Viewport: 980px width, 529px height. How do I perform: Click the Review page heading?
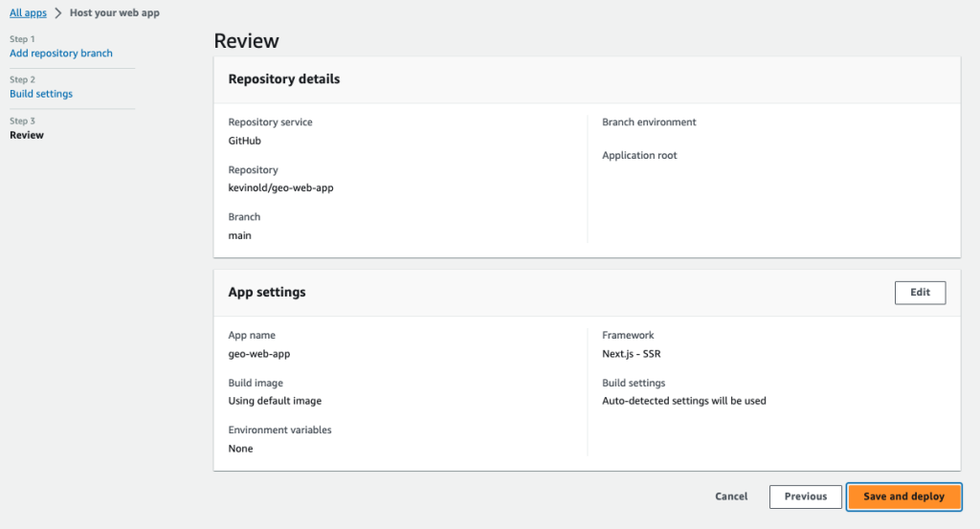[246, 40]
